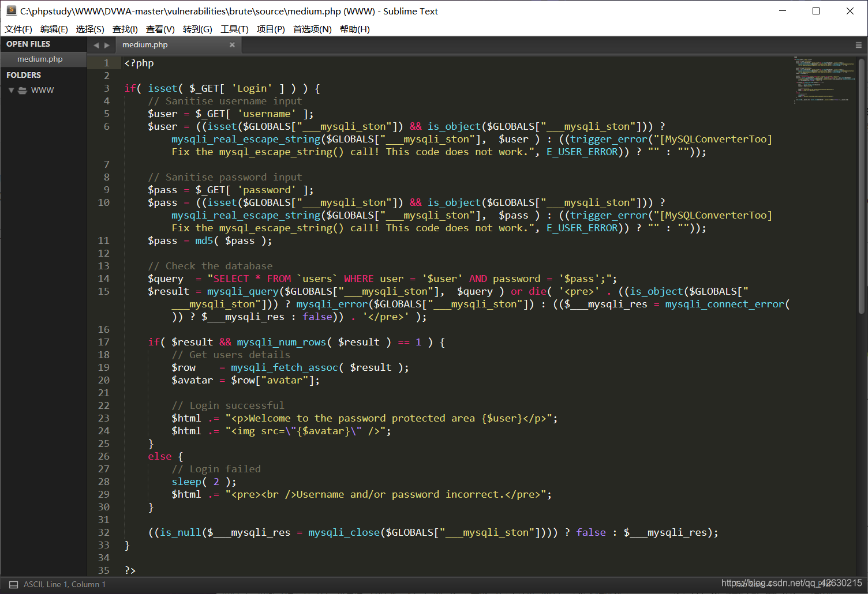Viewport: 868px width, 594px height.
Task: Click the vertical scrollbar thumb
Action: point(862,186)
